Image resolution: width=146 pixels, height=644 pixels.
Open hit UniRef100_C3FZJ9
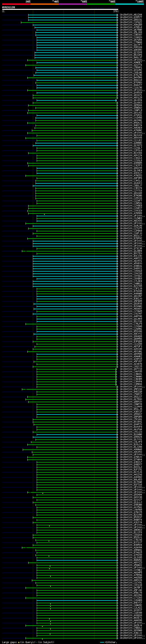(x=131, y=289)
